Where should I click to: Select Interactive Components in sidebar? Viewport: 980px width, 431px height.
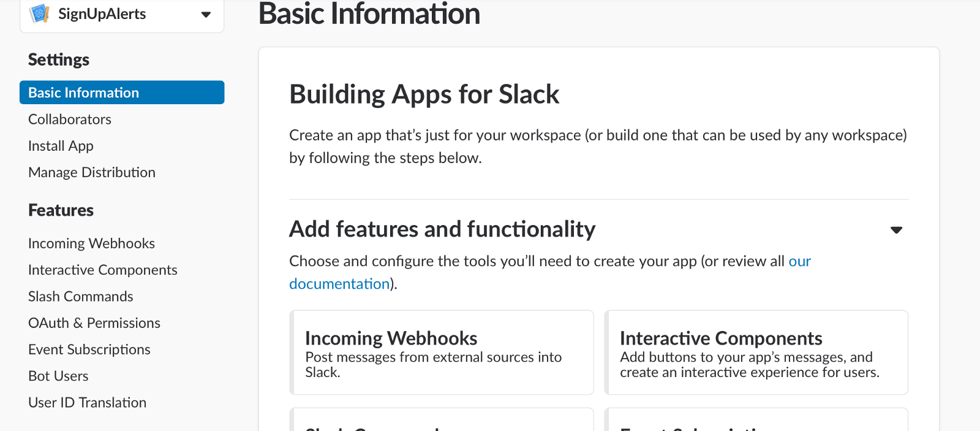[103, 270]
